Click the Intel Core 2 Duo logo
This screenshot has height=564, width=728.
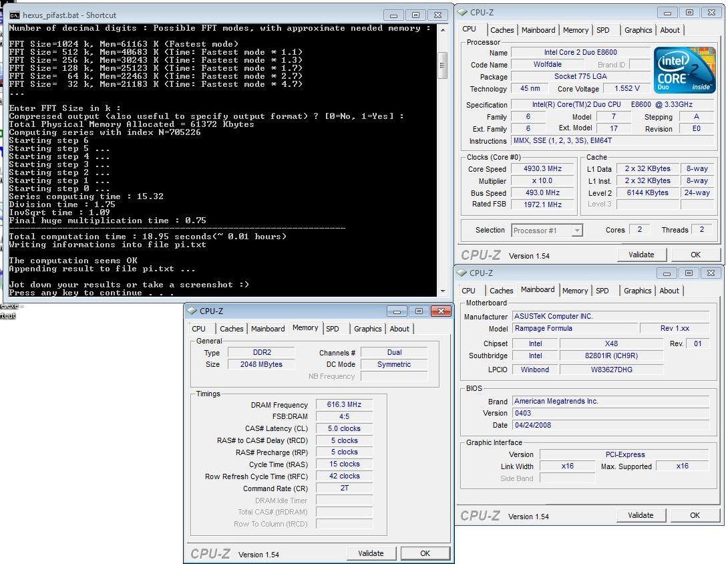(x=685, y=69)
